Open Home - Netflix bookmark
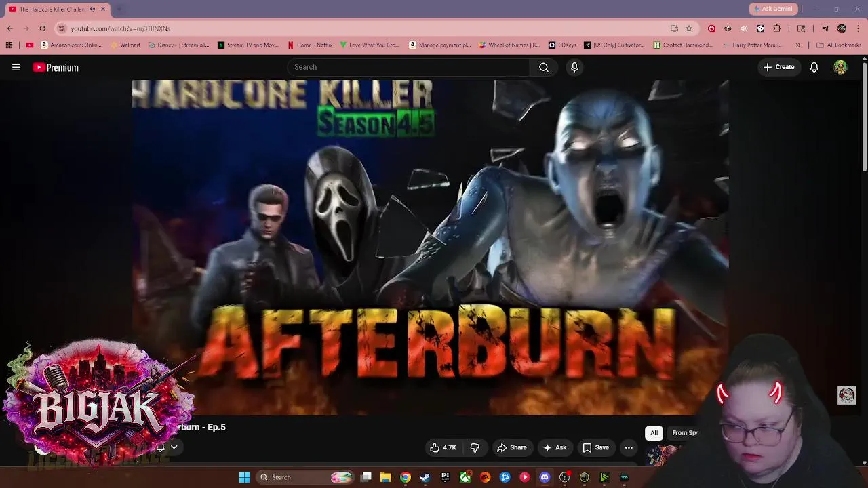This screenshot has height=488, width=868. coord(310,45)
